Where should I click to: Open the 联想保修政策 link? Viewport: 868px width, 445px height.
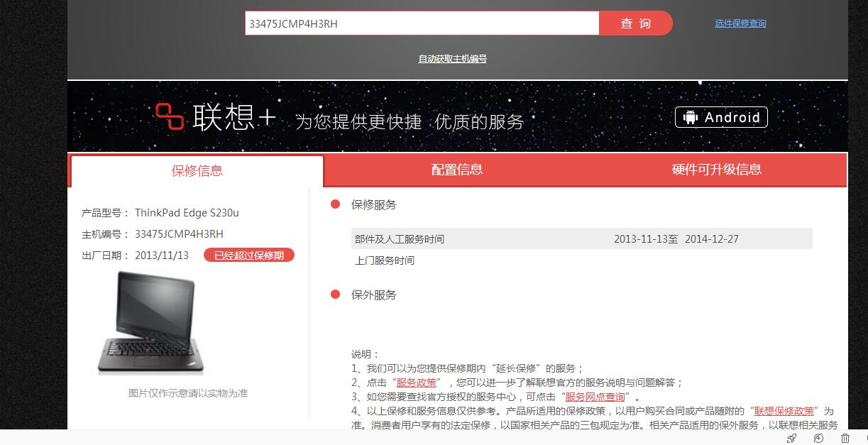tap(784, 411)
